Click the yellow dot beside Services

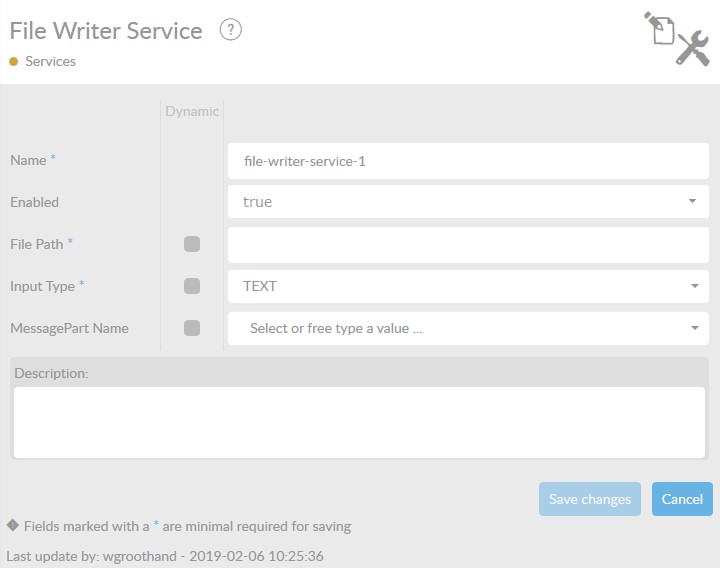pos(14,62)
